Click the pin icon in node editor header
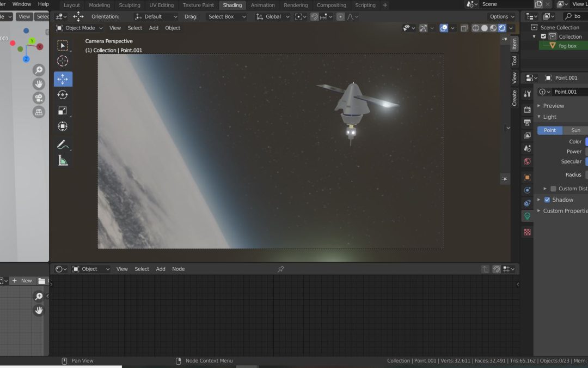The height and width of the screenshot is (368, 588). (280, 269)
